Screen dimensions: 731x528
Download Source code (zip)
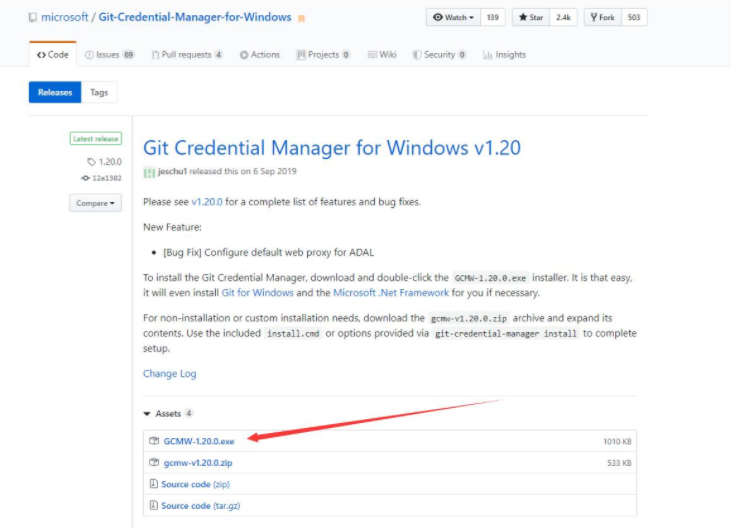point(196,484)
